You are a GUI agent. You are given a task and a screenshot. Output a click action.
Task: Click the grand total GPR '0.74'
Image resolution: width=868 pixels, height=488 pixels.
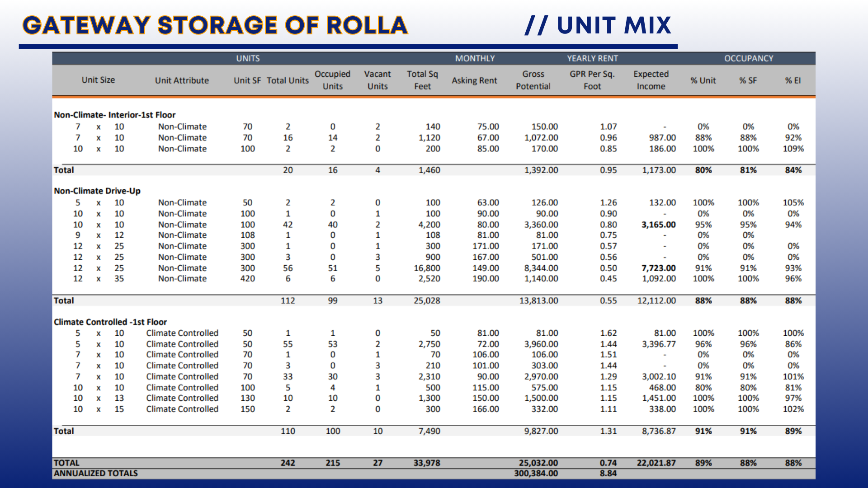608,463
